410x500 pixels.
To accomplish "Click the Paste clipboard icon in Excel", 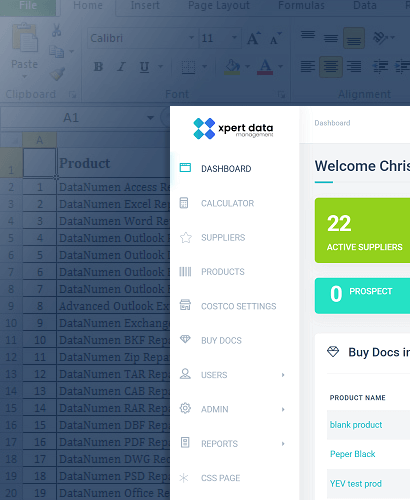I will pos(25,37).
